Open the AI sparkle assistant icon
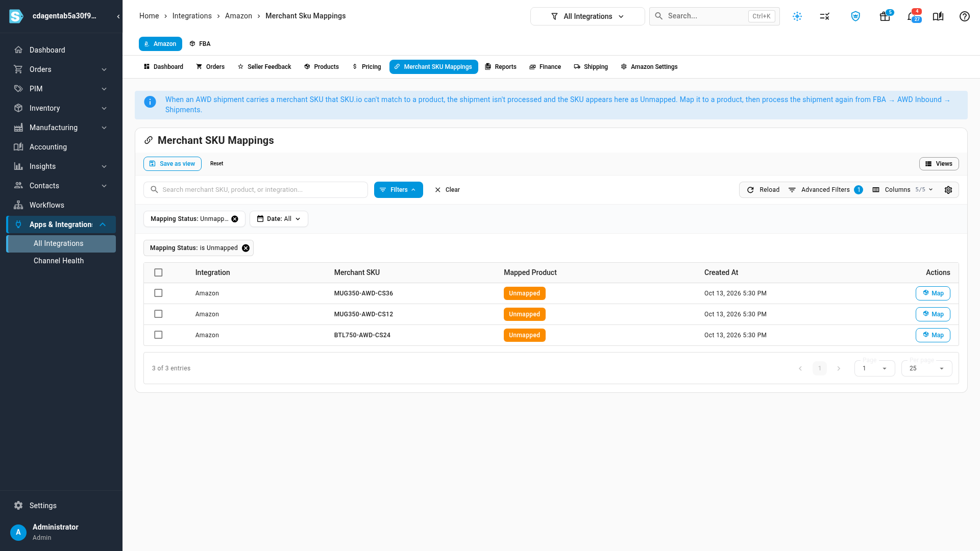 [797, 16]
